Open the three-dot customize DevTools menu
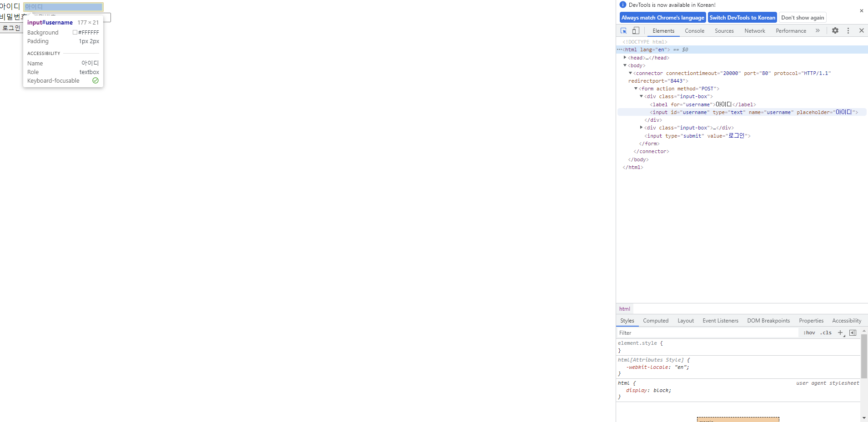 coord(848,30)
